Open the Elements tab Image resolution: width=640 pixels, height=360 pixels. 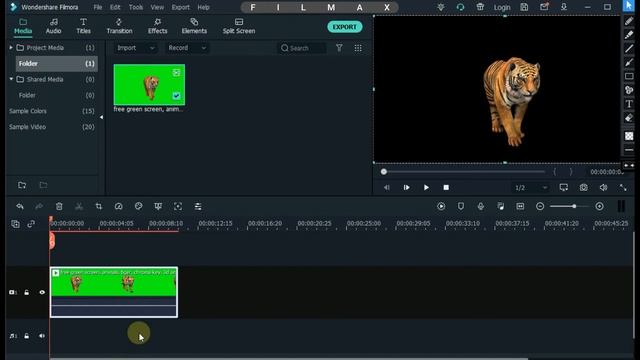click(x=194, y=26)
